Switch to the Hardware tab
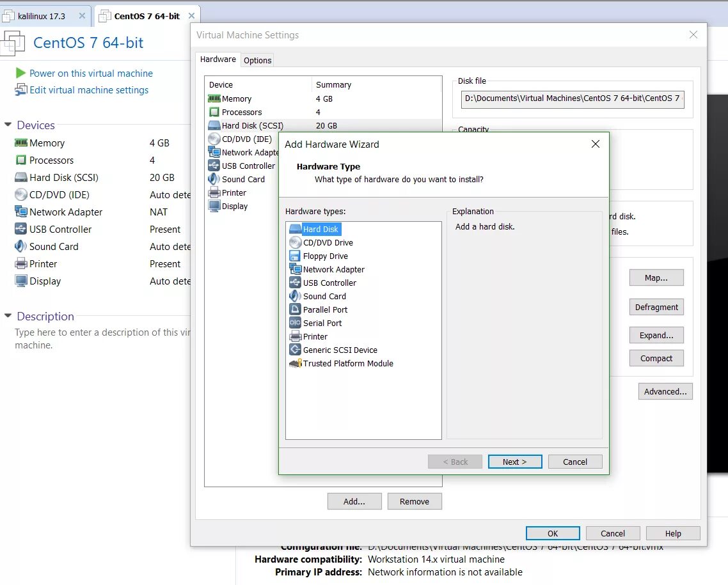728x585 pixels. point(218,59)
